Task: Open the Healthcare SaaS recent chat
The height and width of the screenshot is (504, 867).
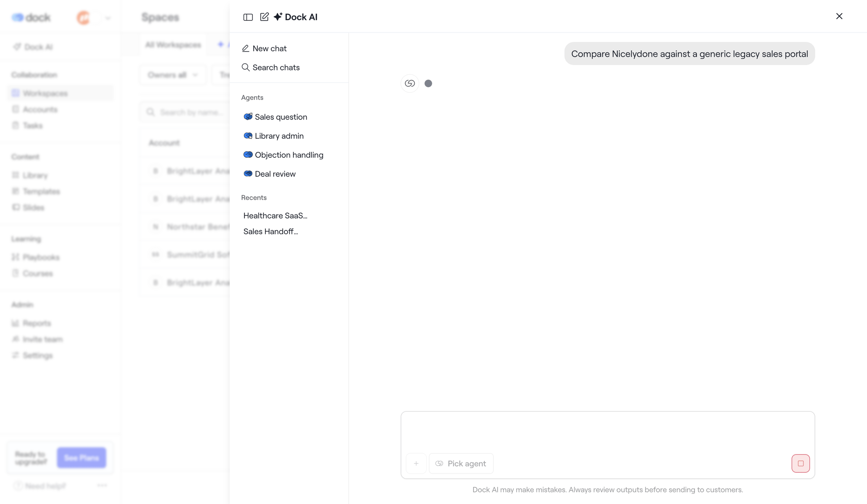Action: click(x=275, y=216)
